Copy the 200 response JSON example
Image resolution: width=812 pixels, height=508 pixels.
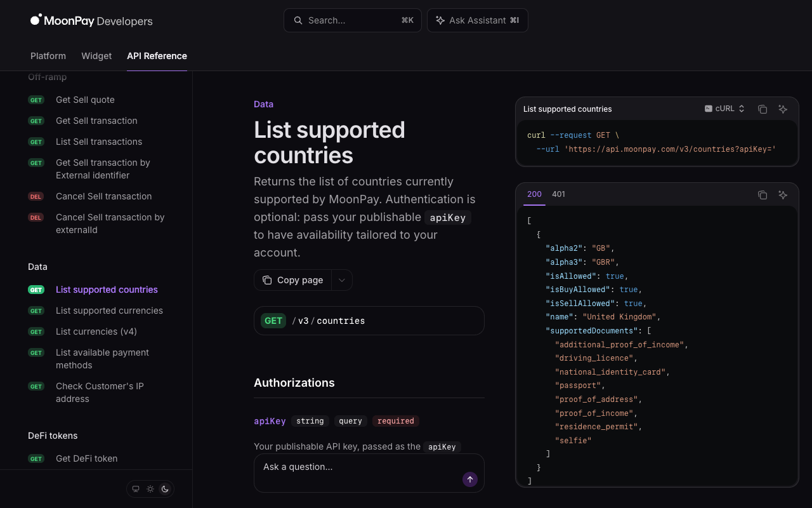tap(763, 195)
